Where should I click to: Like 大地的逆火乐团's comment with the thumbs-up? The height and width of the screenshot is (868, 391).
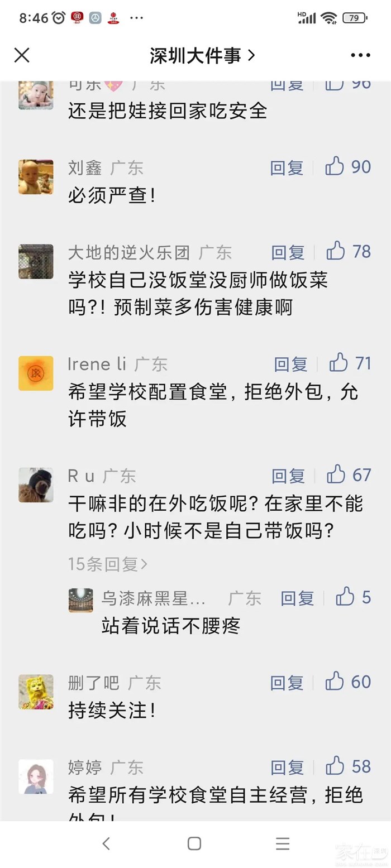click(x=336, y=251)
